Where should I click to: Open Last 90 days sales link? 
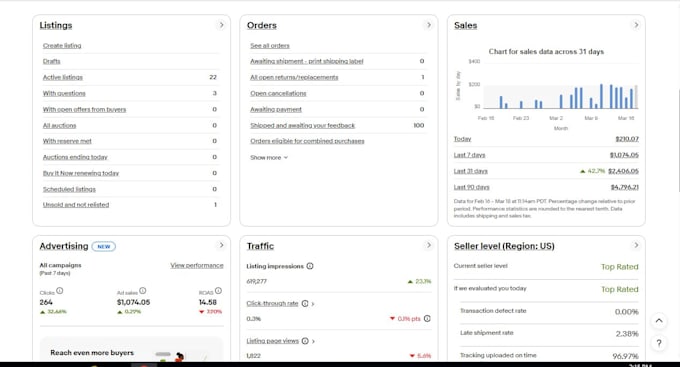point(471,187)
